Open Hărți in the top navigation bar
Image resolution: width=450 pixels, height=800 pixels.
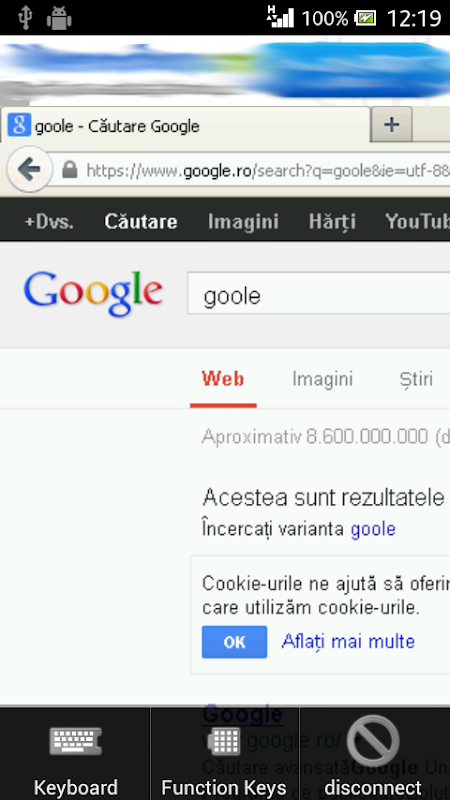point(332,221)
